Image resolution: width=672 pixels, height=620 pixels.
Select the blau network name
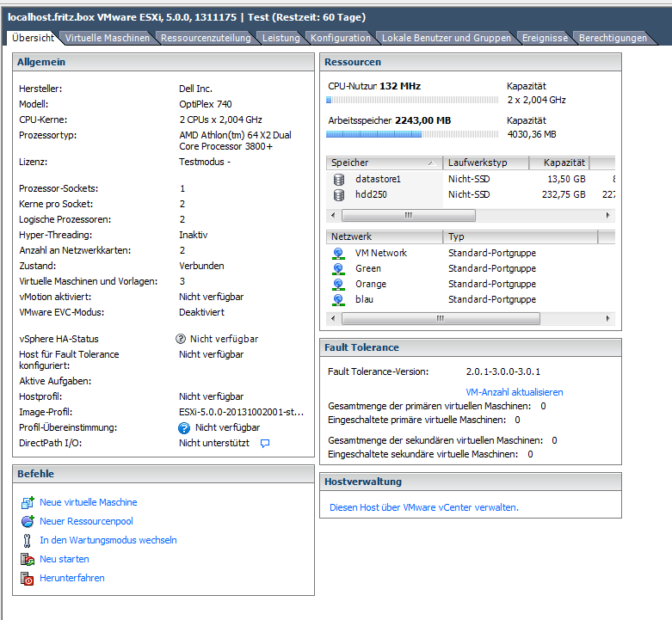click(364, 300)
